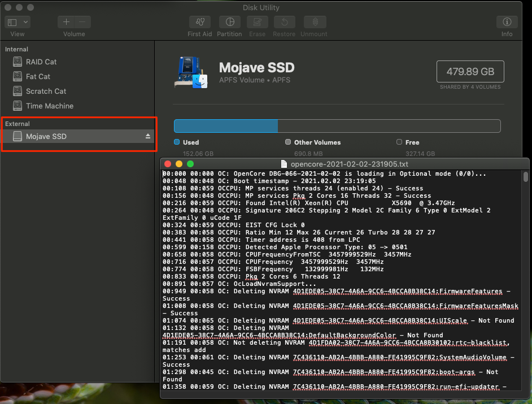The height and width of the screenshot is (404, 532).
Task: Click the blue Used legend swatch
Action: coord(177,142)
